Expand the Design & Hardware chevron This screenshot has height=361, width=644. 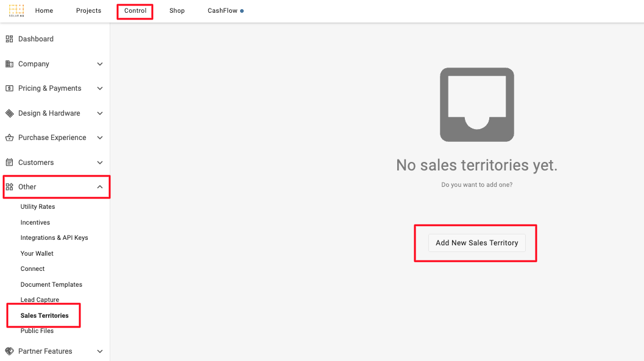(x=100, y=113)
